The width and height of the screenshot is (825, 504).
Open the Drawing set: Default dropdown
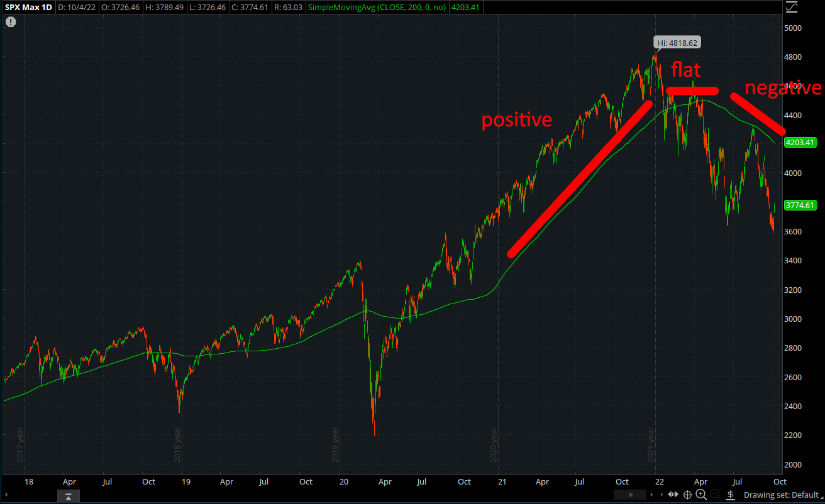[x=783, y=495]
